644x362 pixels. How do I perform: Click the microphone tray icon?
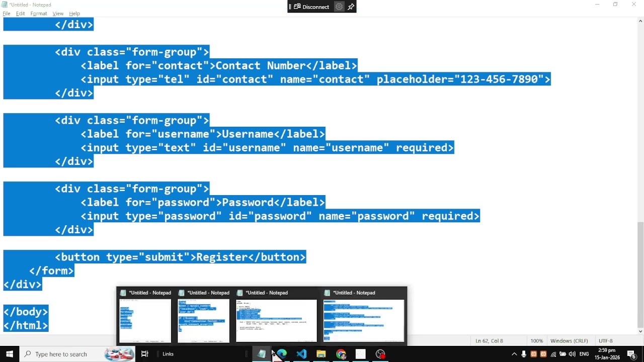[x=524, y=354]
